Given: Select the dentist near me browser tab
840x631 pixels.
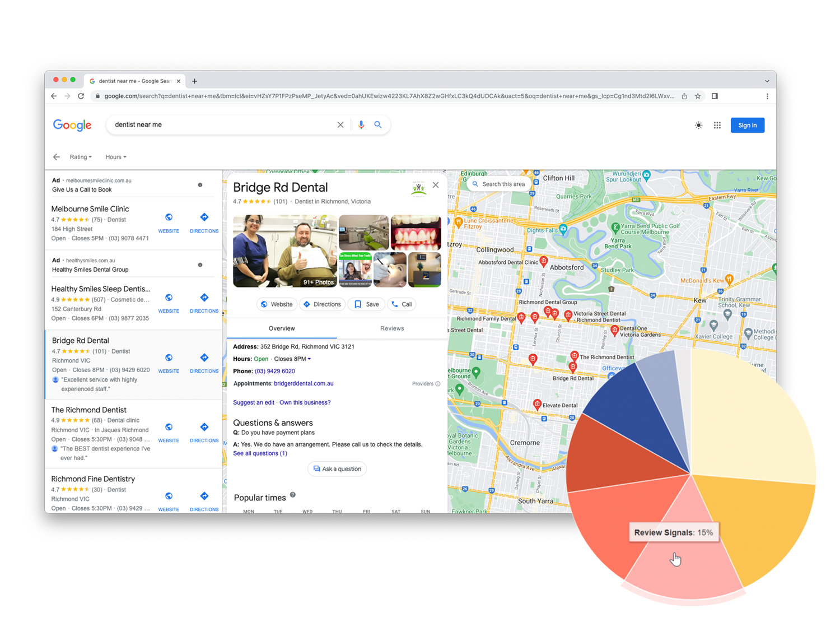Looking at the screenshot, I should point(134,81).
